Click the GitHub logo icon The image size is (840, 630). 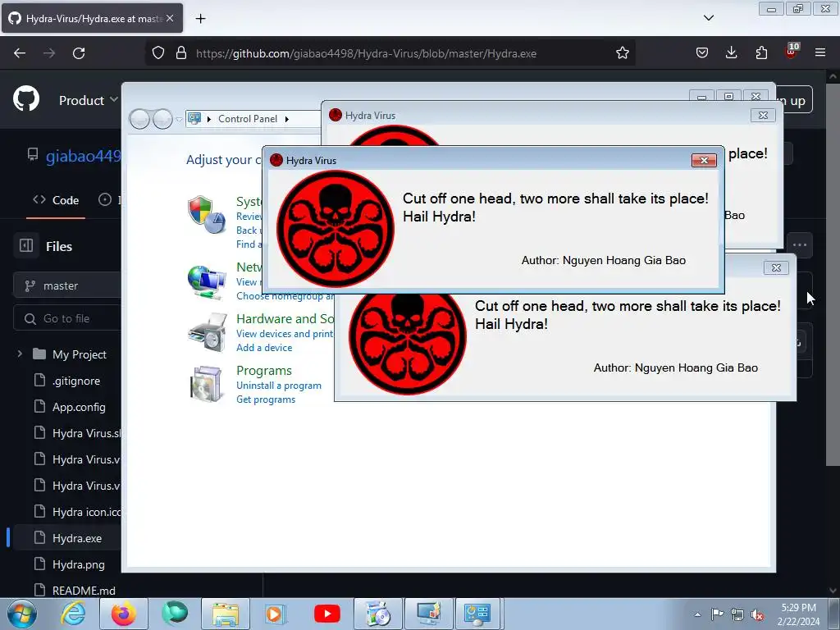(26, 98)
